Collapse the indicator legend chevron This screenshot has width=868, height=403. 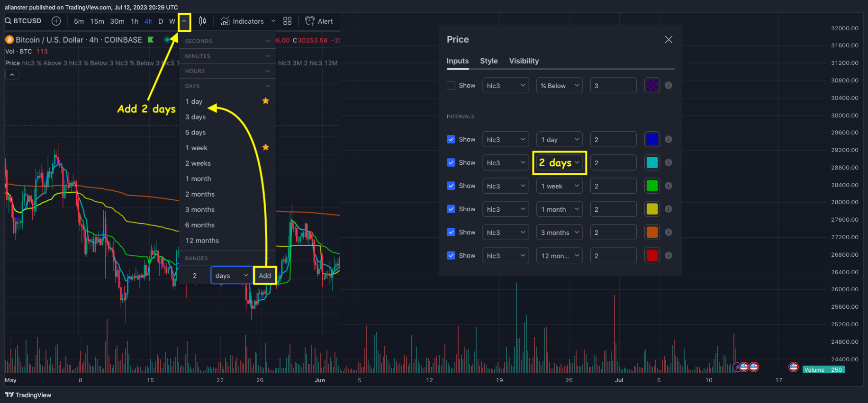pos(12,74)
